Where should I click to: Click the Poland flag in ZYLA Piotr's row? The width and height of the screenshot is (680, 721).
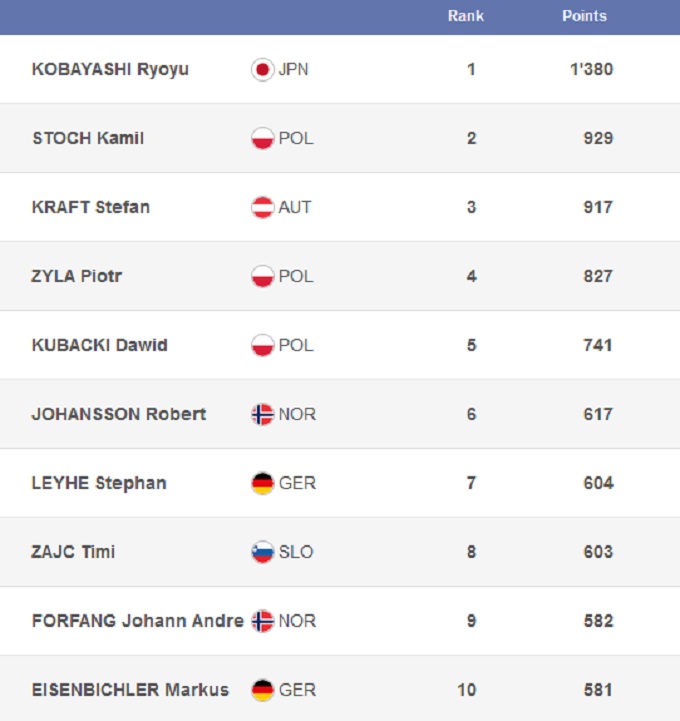(x=262, y=277)
